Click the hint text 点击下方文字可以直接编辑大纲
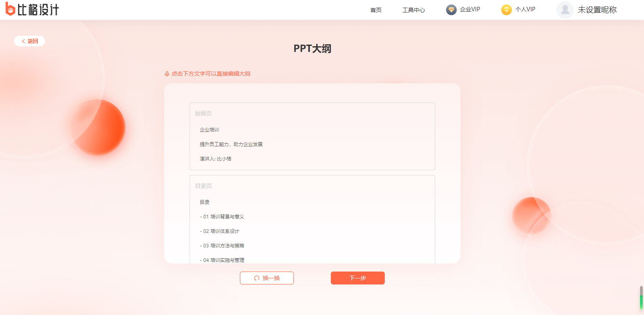 211,74
